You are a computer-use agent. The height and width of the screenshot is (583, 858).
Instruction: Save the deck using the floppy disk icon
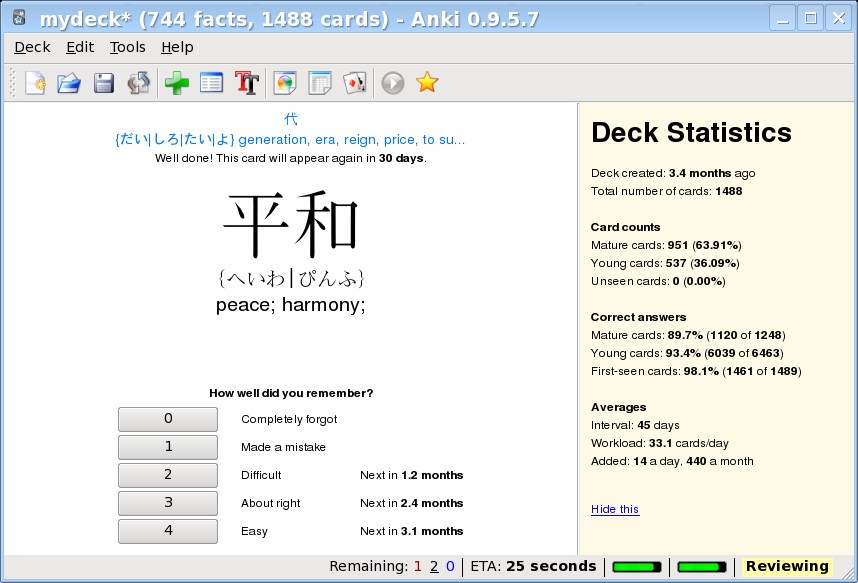103,83
